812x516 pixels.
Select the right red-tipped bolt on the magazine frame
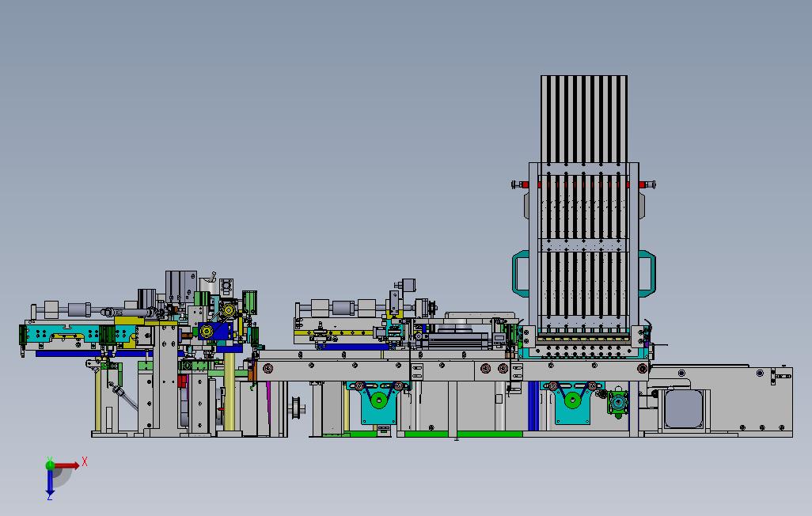coord(647,184)
